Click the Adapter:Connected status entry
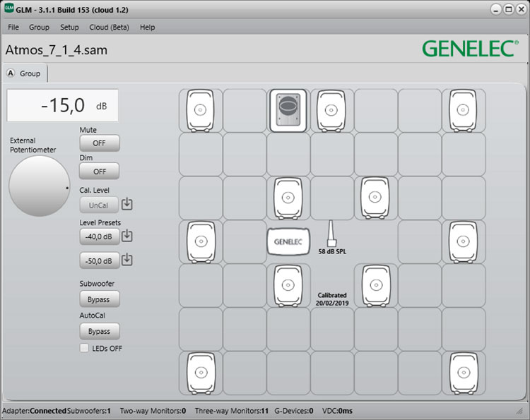This screenshot has width=530, height=420. point(34,411)
